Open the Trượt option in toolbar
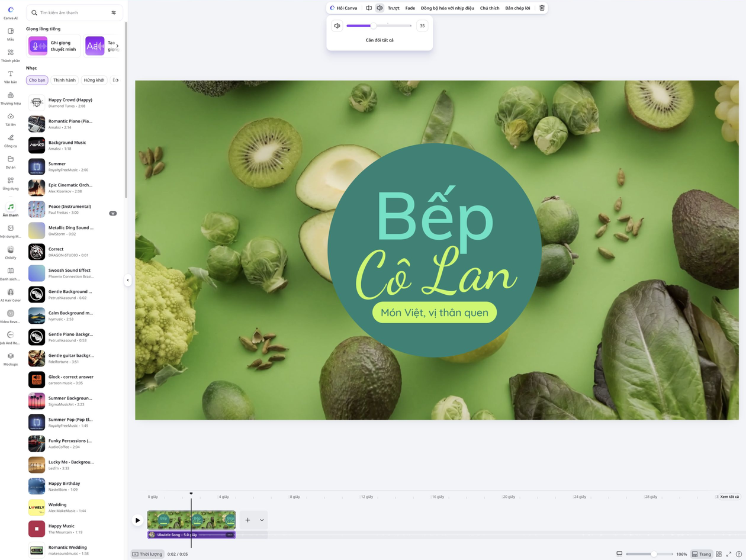Viewport: 746px width, 560px height. [x=394, y=8]
